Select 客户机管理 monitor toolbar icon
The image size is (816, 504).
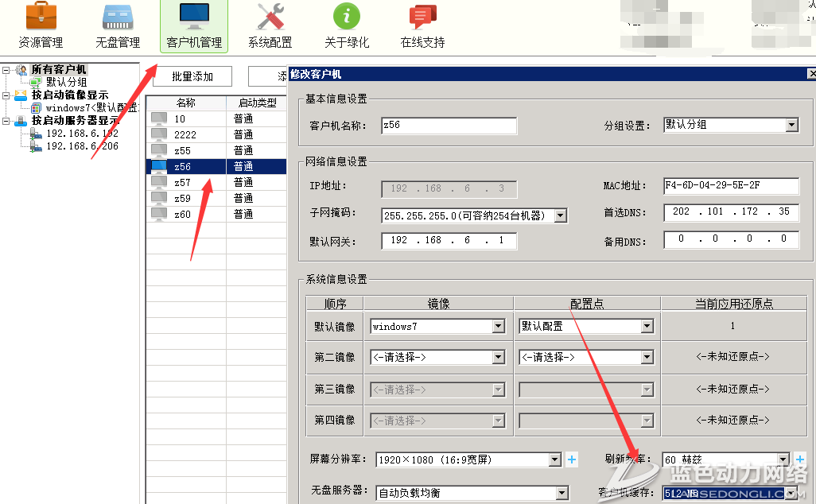pos(194,17)
